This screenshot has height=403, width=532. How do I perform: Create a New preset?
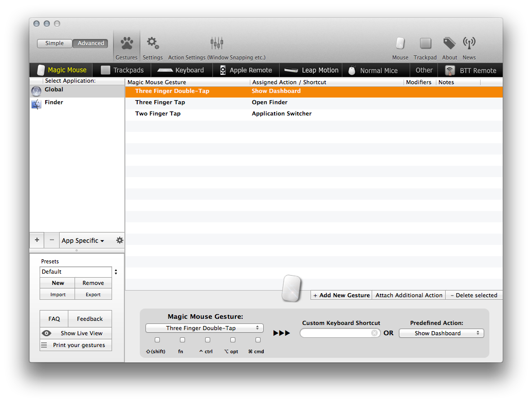click(x=58, y=283)
